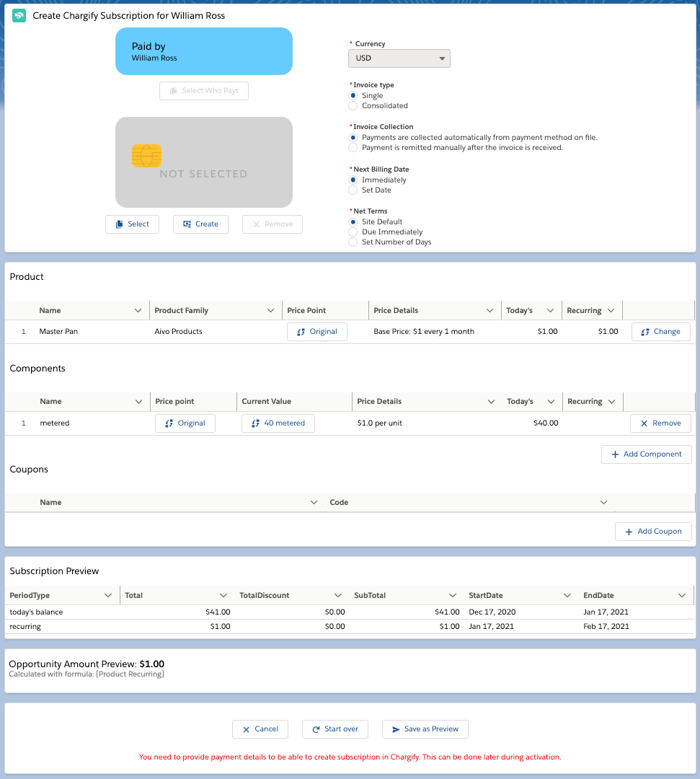Open the PeriodType column chevron menu

coord(108,596)
